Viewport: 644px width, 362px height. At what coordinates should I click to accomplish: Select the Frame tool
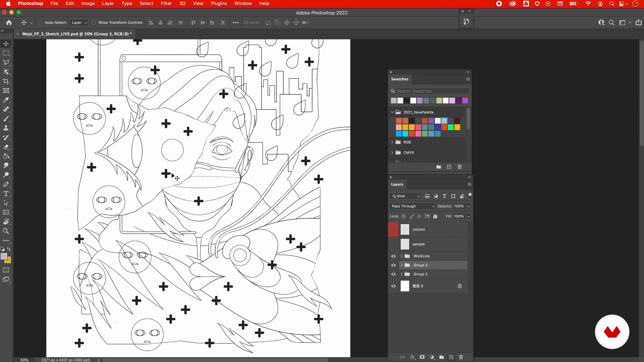6,91
